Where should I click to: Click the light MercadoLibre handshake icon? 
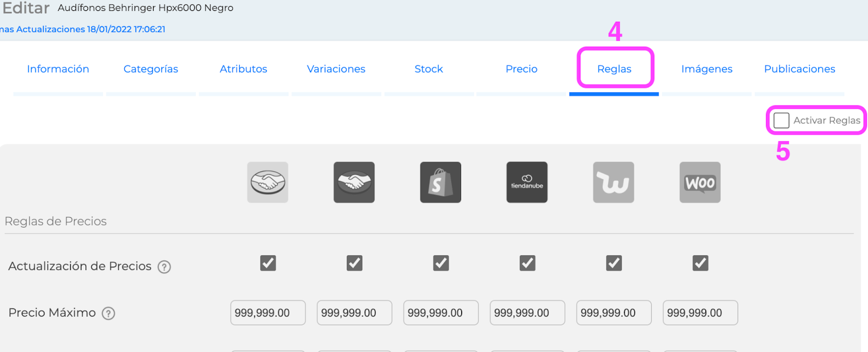267,183
